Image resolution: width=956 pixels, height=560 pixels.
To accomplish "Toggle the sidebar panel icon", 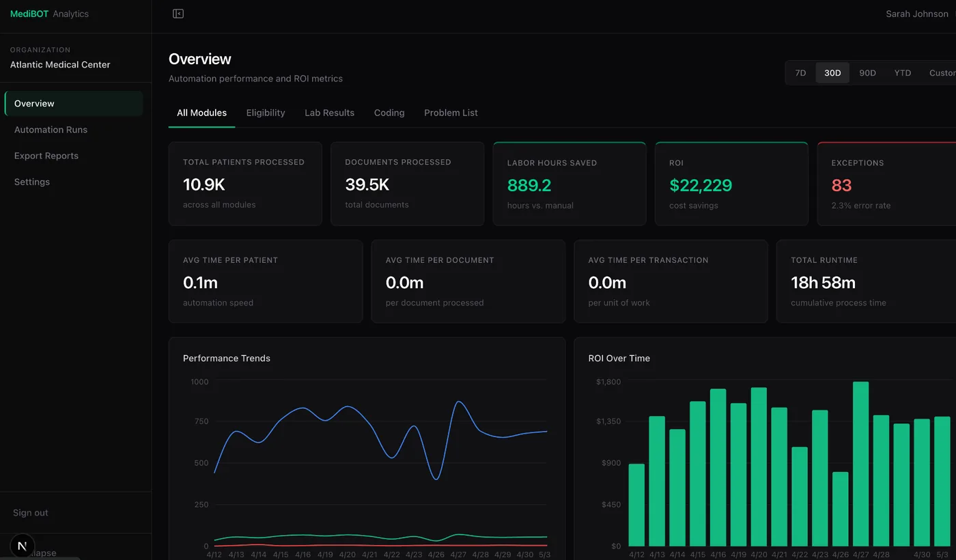I will (178, 14).
